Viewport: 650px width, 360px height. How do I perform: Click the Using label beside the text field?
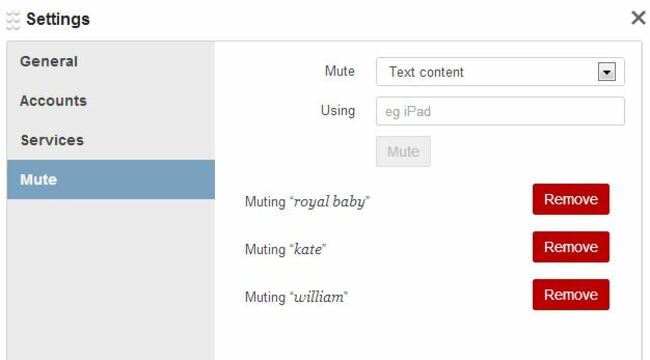pyautogui.click(x=338, y=111)
